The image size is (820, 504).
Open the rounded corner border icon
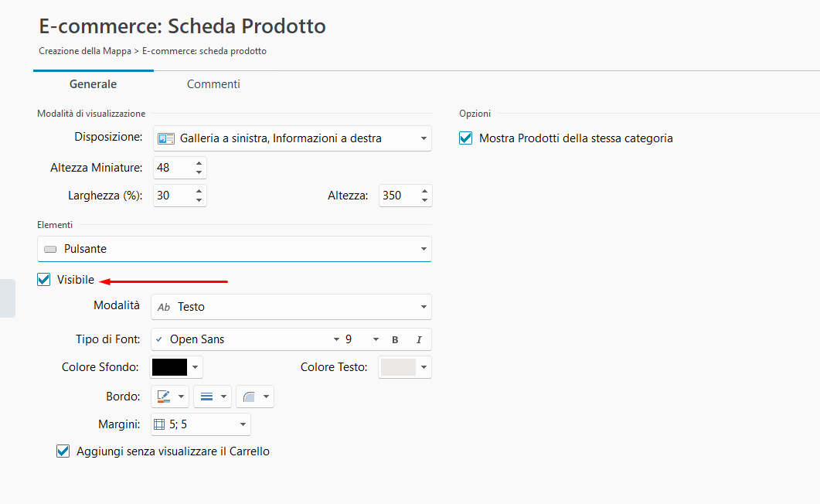(249, 397)
